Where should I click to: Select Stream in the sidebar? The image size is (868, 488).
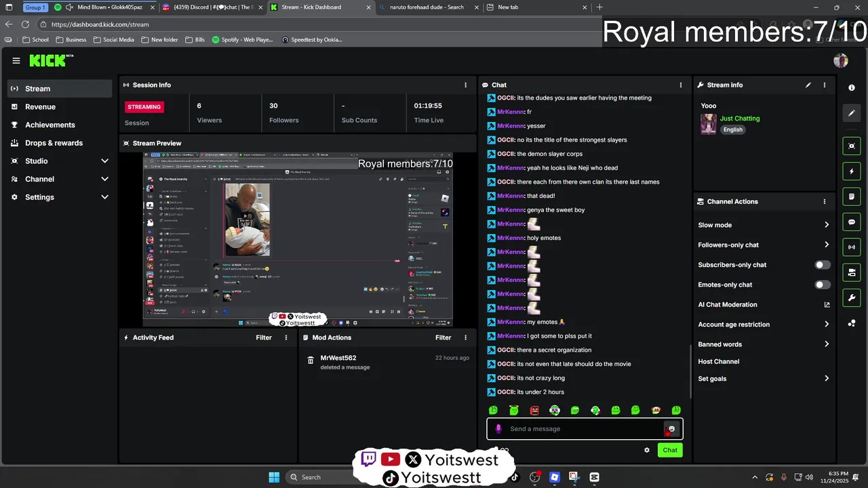point(60,89)
